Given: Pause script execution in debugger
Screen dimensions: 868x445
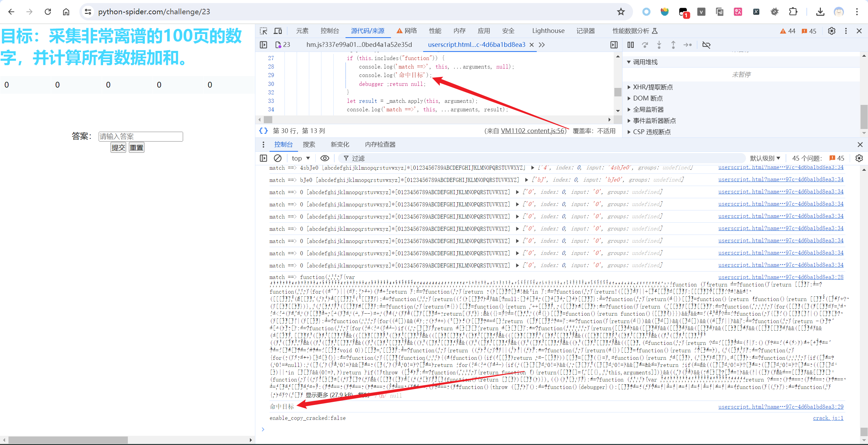Looking at the screenshot, I should 630,45.
